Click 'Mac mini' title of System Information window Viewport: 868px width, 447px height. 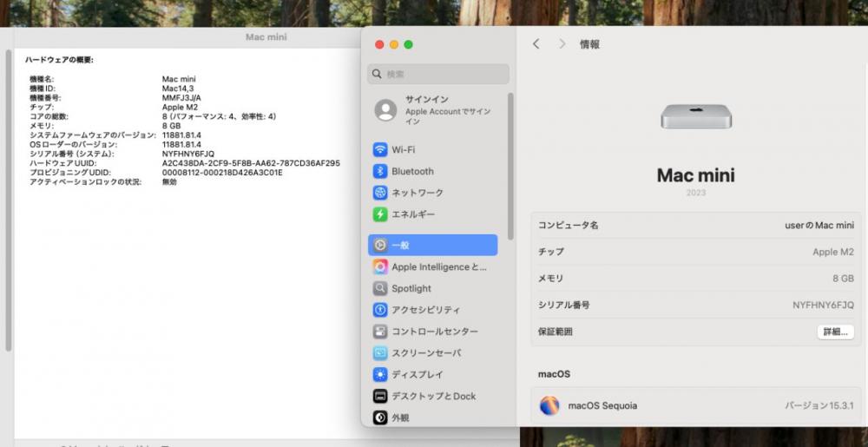tap(266, 37)
